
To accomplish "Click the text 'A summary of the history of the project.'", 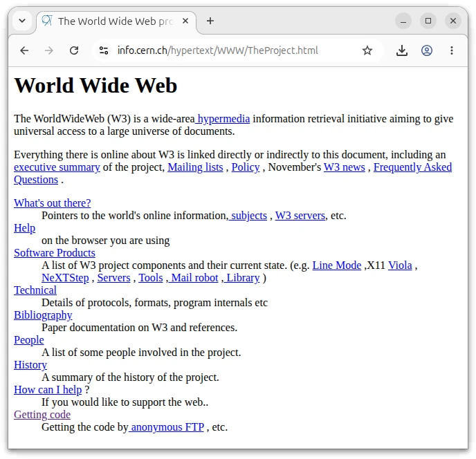I will click(x=130, y=377).
